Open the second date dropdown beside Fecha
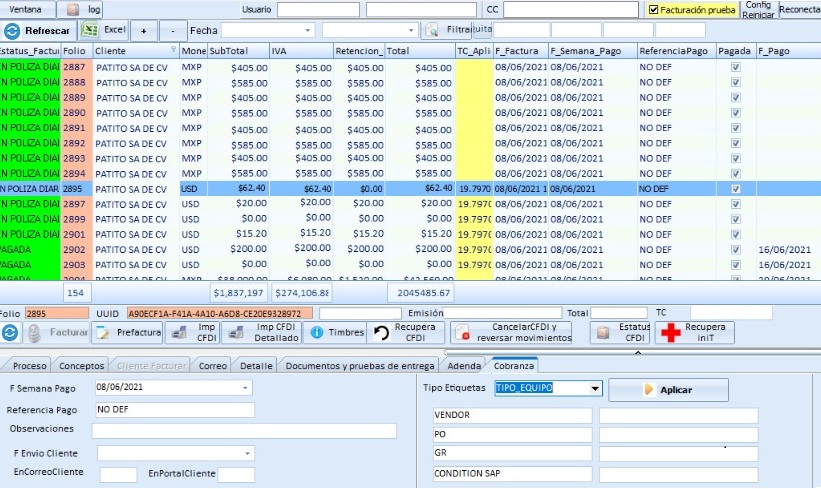 [x=411, y=30]
